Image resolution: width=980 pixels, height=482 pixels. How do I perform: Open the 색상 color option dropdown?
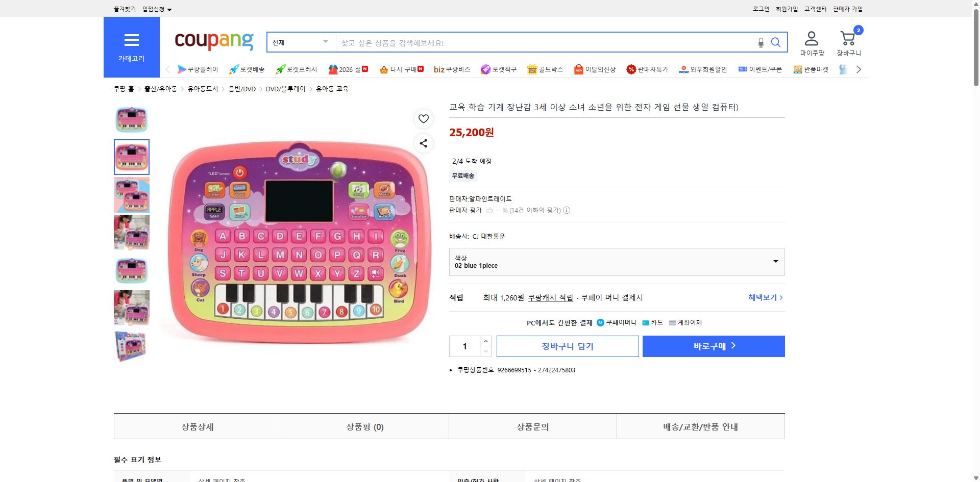click(x=617, y=262)
